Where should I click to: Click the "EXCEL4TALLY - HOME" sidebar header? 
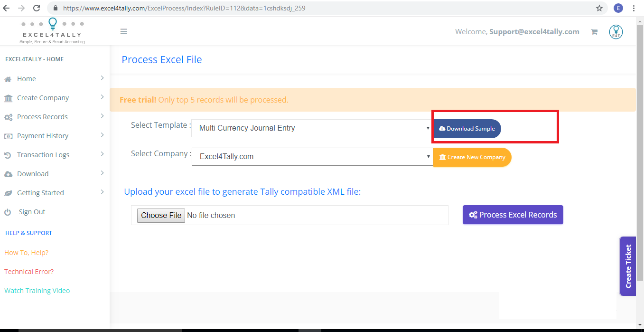click(34, 59)
